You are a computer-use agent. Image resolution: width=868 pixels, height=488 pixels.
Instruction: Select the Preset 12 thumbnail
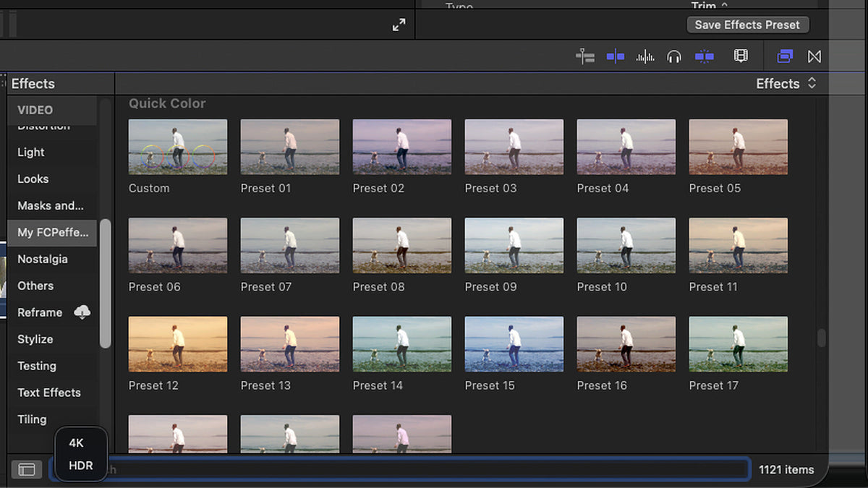coord(178,344)
